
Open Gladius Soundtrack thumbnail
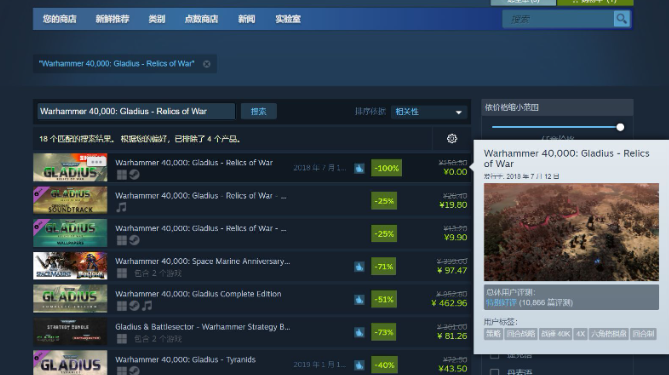pyautogui.click(x=70, y=200)
